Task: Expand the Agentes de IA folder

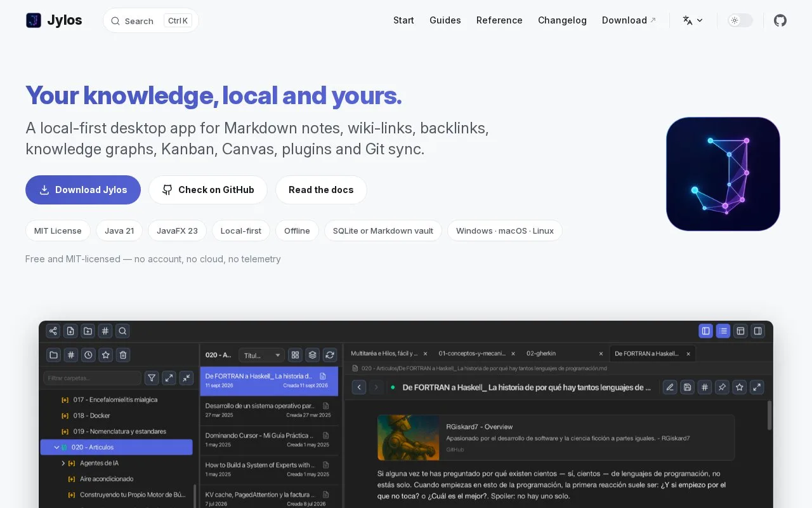Action: [63, 463]
